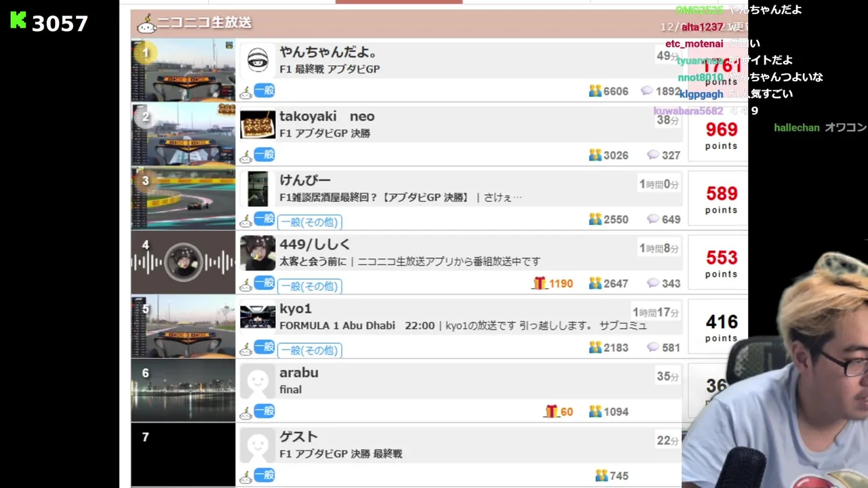Open rank 3 けんぴー stream thumbnail
Viewport: 868px width, 488px height.
point(183,198)
